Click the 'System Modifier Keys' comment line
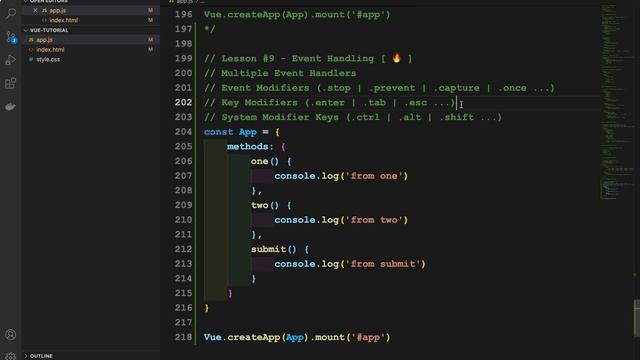640x360 pixels. pos(353,117)
